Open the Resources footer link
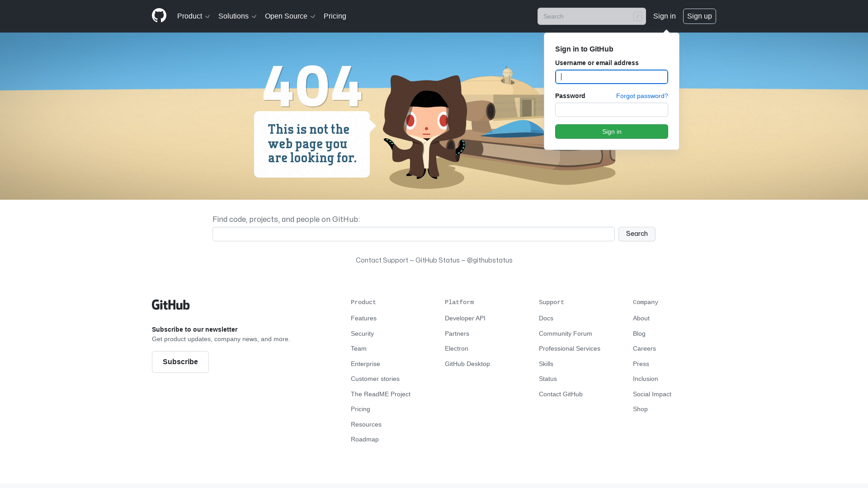 coord(366,424)
